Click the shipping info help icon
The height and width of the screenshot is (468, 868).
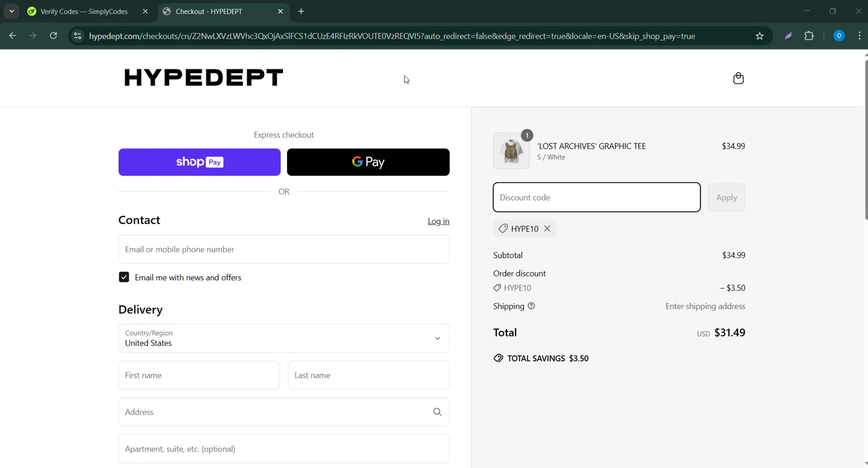coord(531,306)
